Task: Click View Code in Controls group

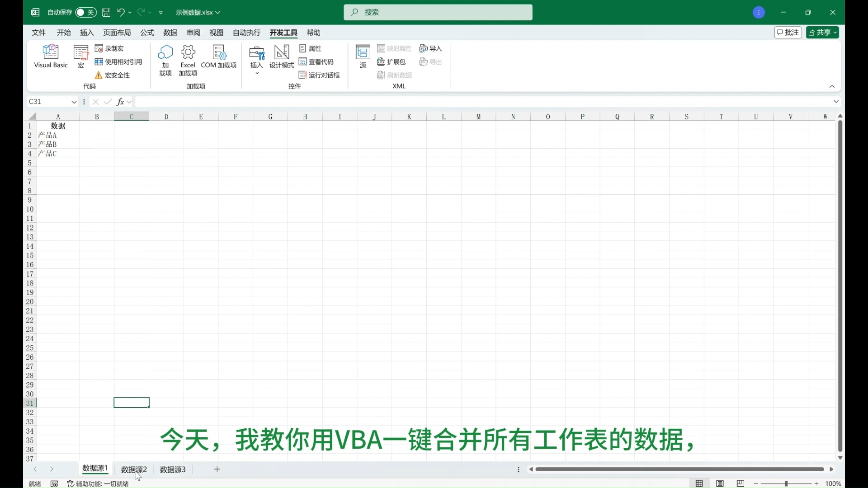Action: [316, 62]
